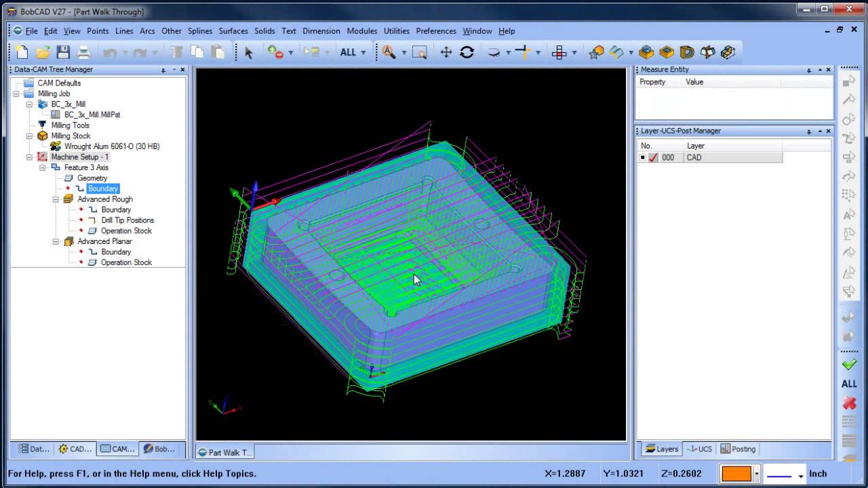Open the ALL selection filter dropdown
The height and width of the screenshot is (488, 868).
click(363, 52)
